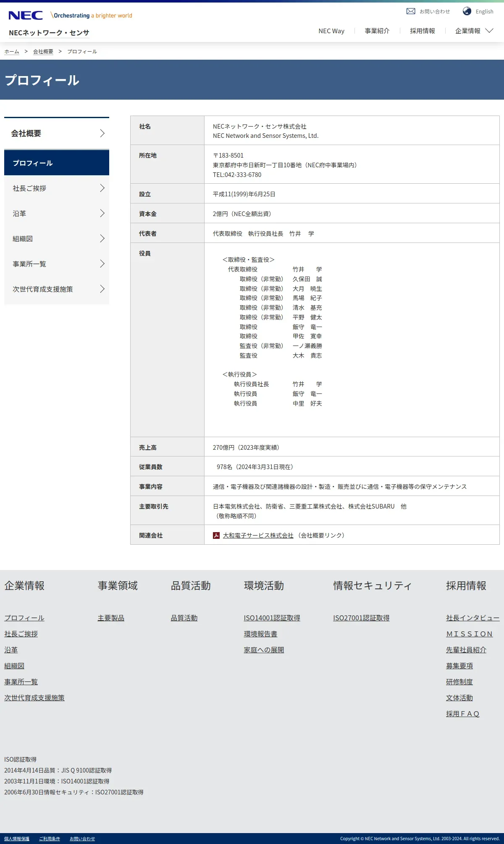Viewport: 504px width, 844px height.
Task: Click footer 事業所一覧 link
Action: (x=21, y=681)
